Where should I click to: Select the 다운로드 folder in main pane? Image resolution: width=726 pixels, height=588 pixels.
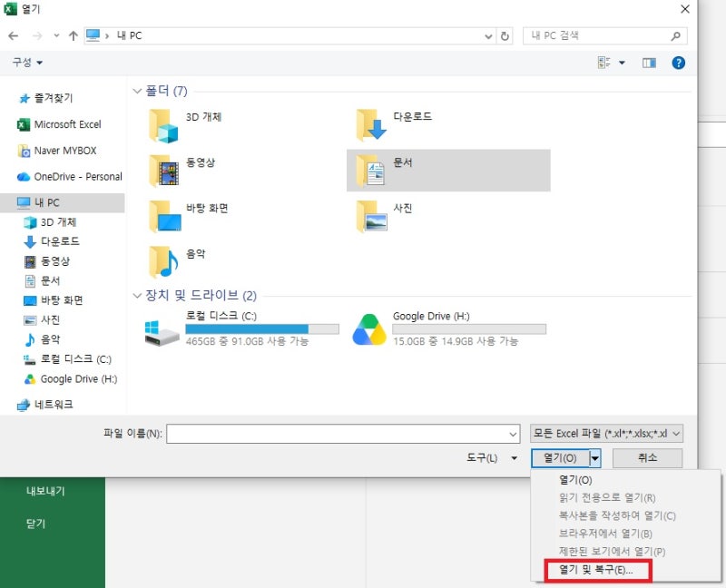click(x=448, y=125)
